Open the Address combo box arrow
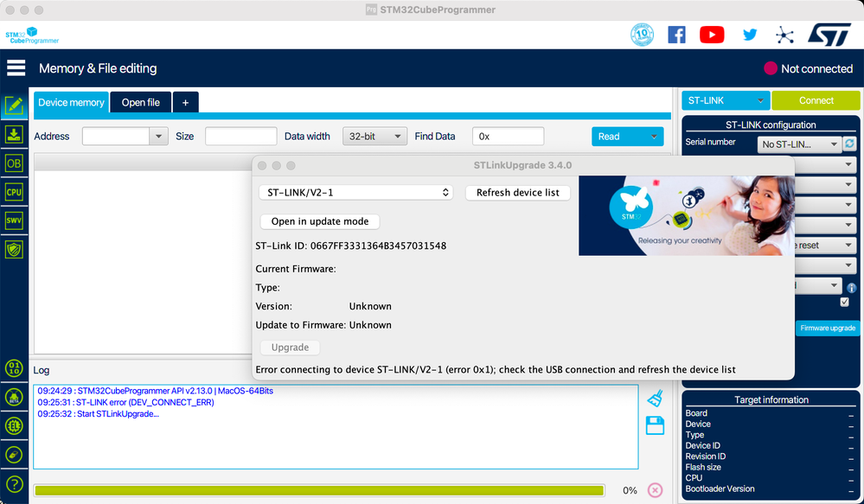 point(158,136)
